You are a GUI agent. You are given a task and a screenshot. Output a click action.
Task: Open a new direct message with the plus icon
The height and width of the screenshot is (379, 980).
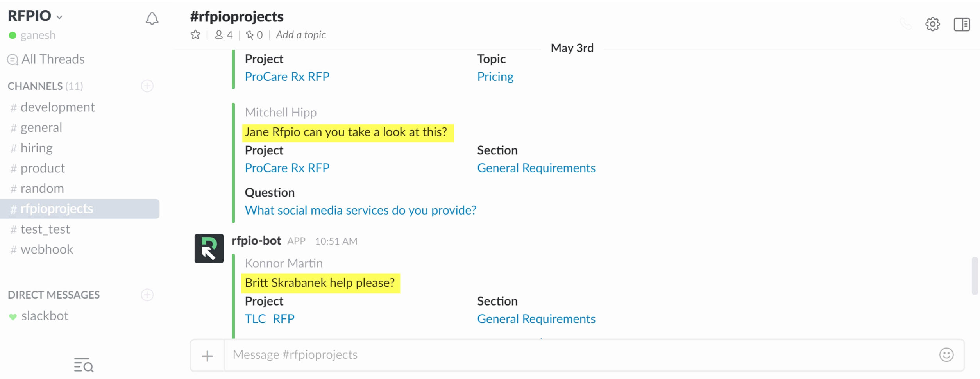(x=147, y=295)
